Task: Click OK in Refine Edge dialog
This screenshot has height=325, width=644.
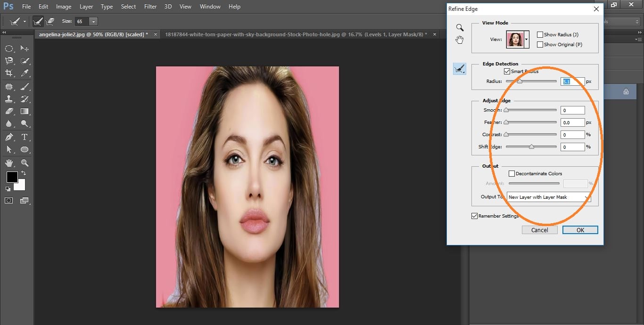Action: pos(580,230)
